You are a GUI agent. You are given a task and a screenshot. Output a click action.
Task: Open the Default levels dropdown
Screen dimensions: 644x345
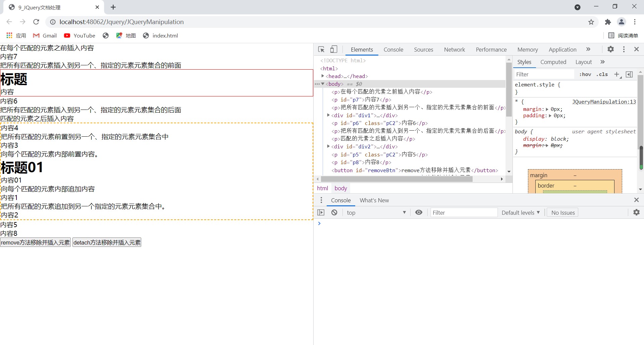point(521,212)
